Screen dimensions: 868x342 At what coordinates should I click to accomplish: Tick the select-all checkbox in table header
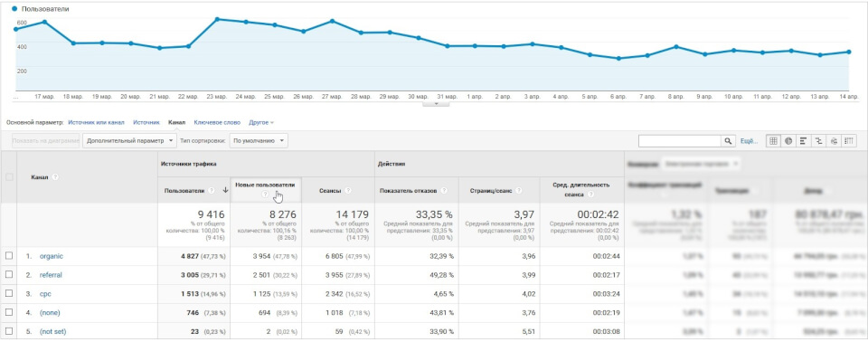click(9, 177)
